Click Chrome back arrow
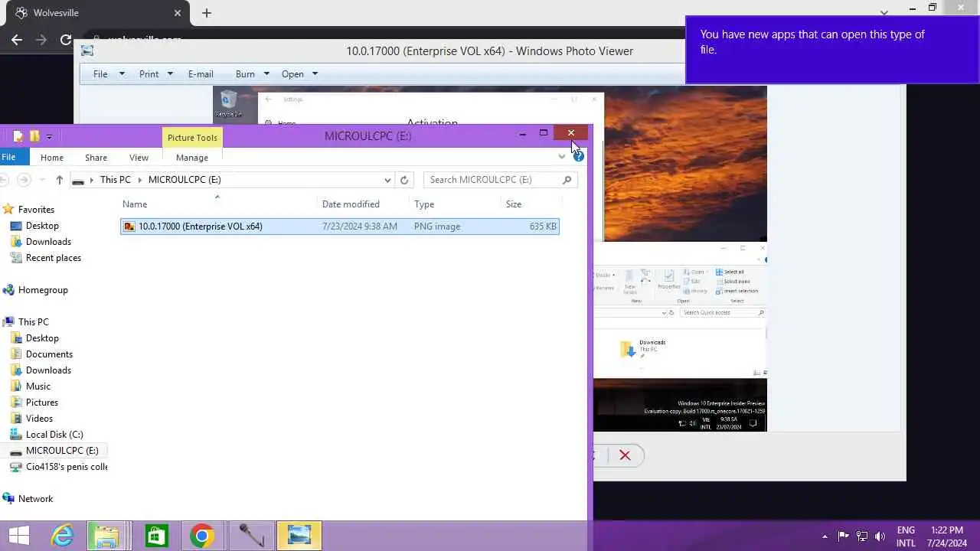980x551 pixels. (17, 40)
